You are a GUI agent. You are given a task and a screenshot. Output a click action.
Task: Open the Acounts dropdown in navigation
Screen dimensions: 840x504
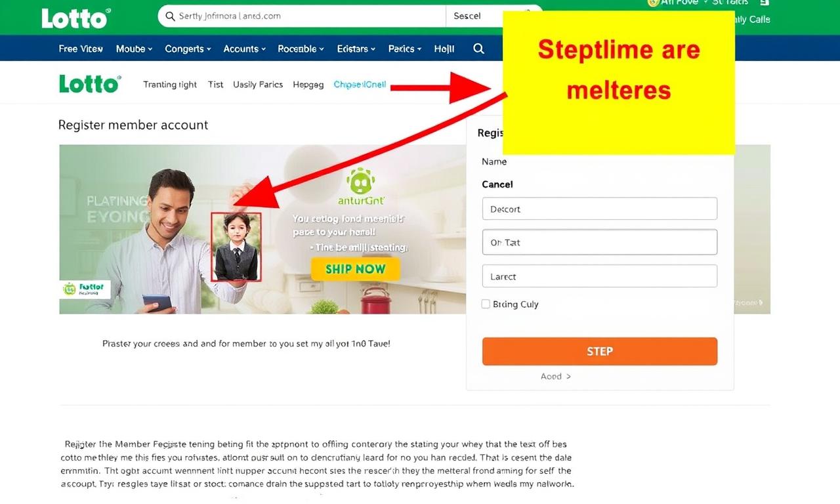[x=244, y=49]
